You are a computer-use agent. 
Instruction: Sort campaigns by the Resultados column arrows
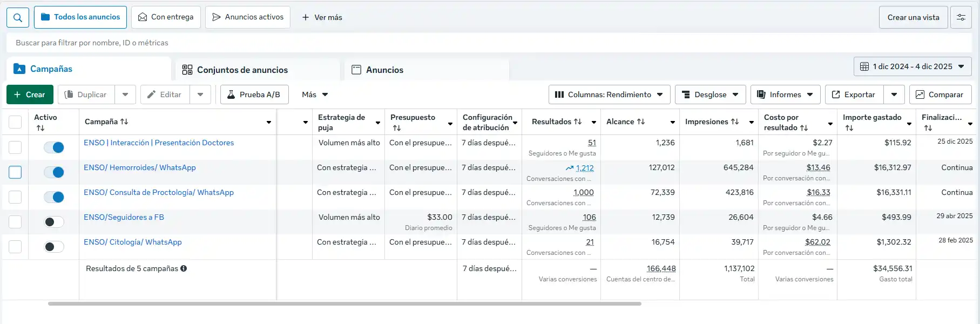(x=578, y=122)
